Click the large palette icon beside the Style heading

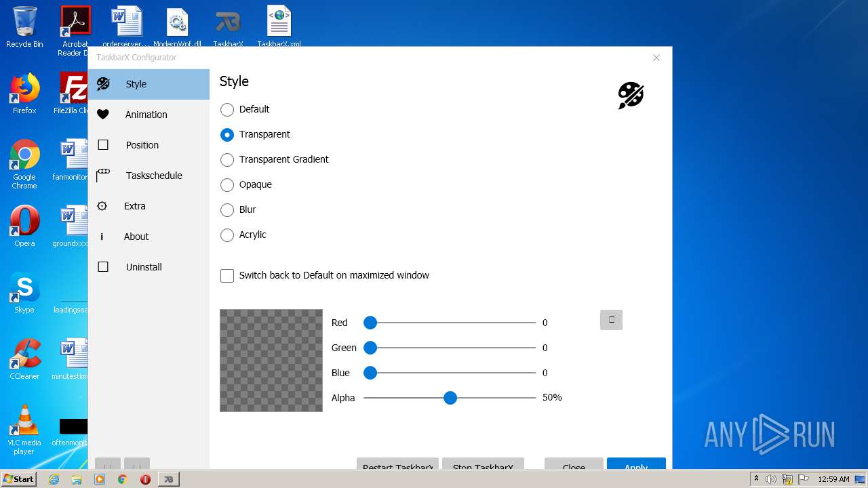pyautogui.click(x=631, y=96)
